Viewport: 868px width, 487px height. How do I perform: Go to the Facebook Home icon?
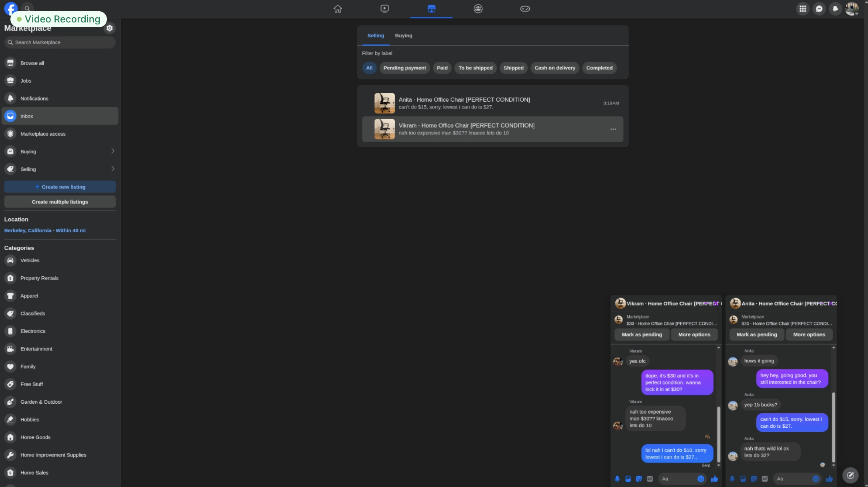tap(338, 9)
